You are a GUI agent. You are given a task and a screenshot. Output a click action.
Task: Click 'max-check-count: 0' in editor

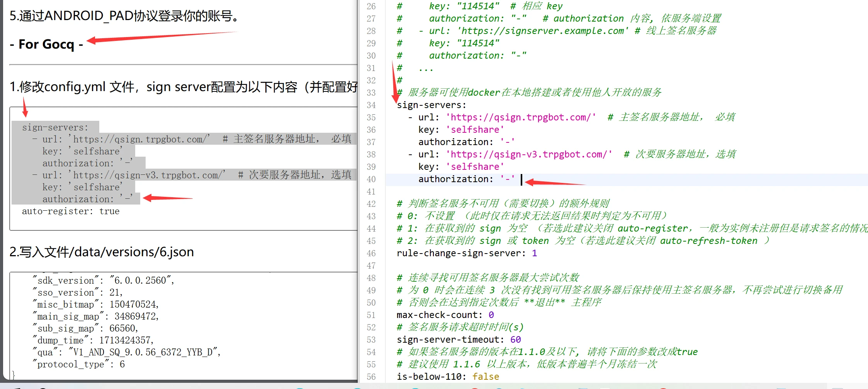(445, 315)
